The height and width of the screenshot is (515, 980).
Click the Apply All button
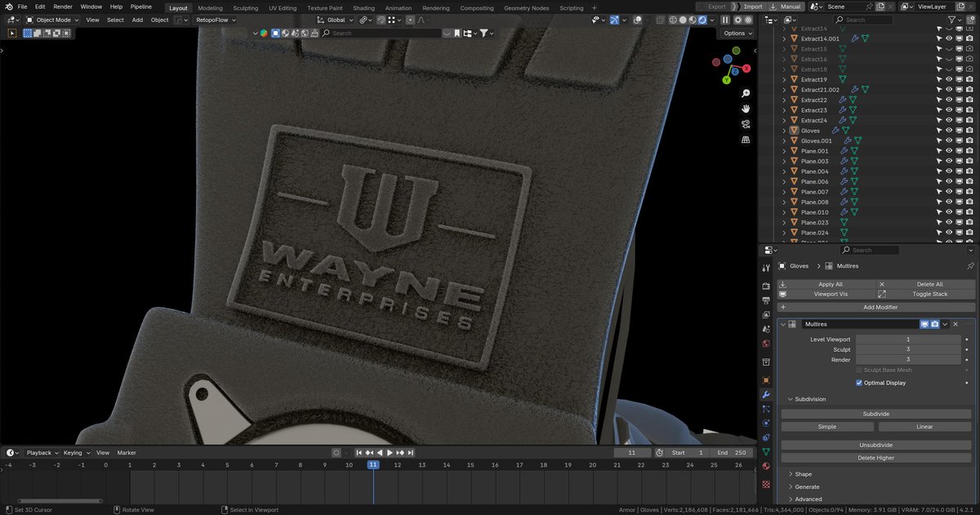coord(826,284)
